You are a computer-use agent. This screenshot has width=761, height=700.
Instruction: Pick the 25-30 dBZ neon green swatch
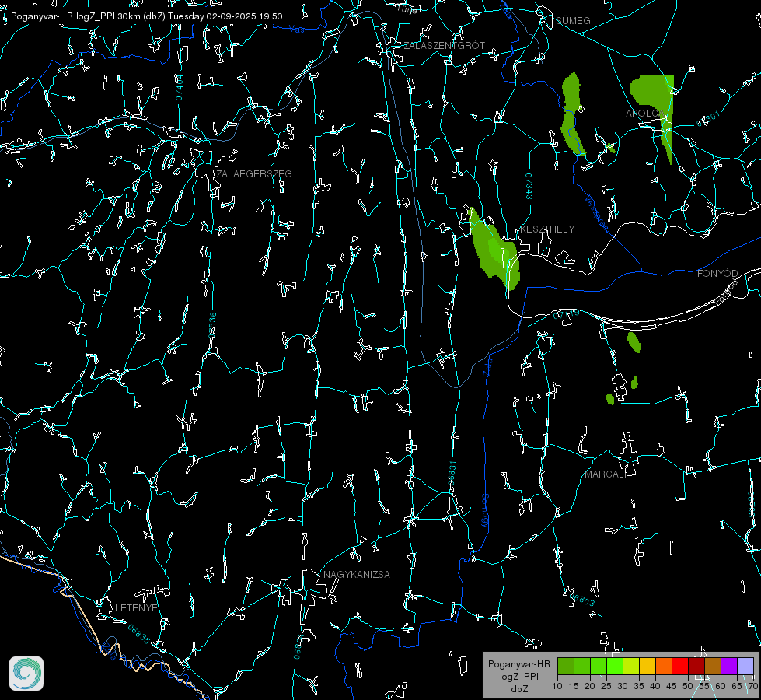[x=615, y=667]
